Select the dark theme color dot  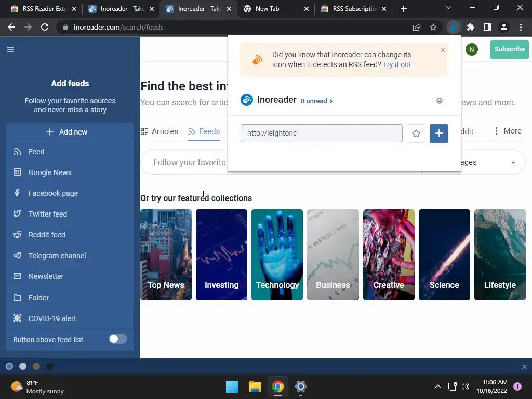click(x=50, y=366)
